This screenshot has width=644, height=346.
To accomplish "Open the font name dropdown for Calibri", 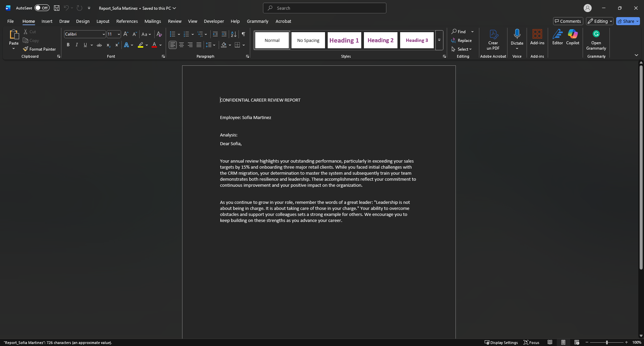I will [104, 34].
